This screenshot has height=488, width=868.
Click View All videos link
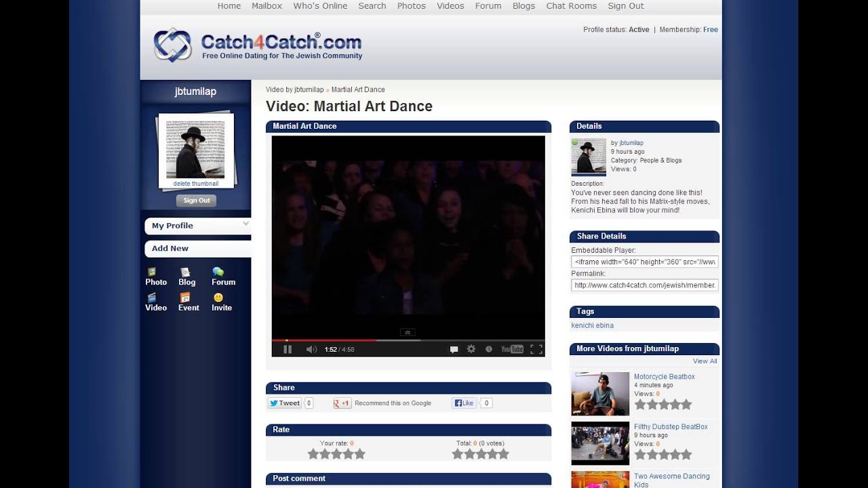coord(705,361)
